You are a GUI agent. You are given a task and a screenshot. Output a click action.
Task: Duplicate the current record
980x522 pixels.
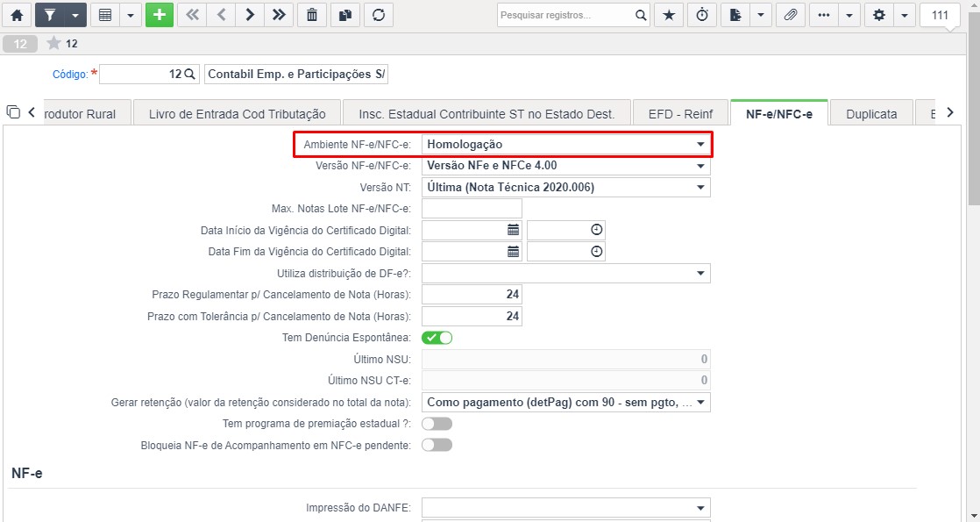pyautogui.click(x=345, y=15)
